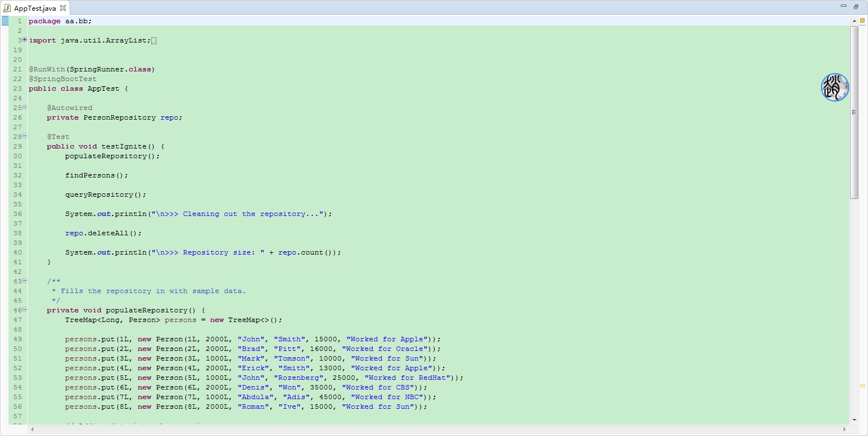This screenshot has height=436, width=868.
Task: Minimize the editor area
Action: click(x=844, y=5)
